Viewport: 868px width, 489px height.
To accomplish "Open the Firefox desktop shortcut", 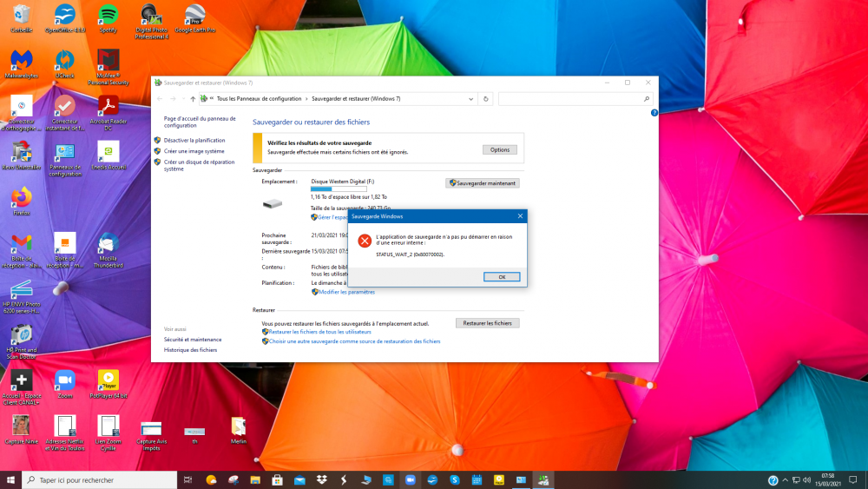I will click(21, 197).
